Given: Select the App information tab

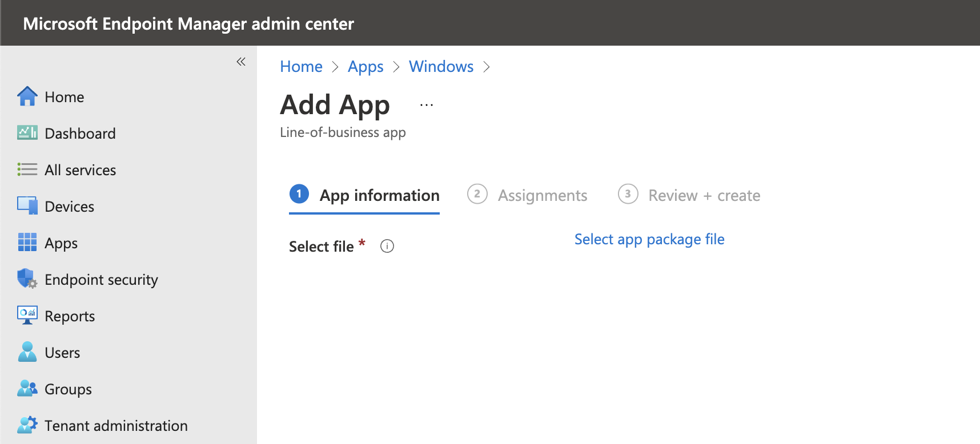Looking at the screenshot, I should point(364,196).
